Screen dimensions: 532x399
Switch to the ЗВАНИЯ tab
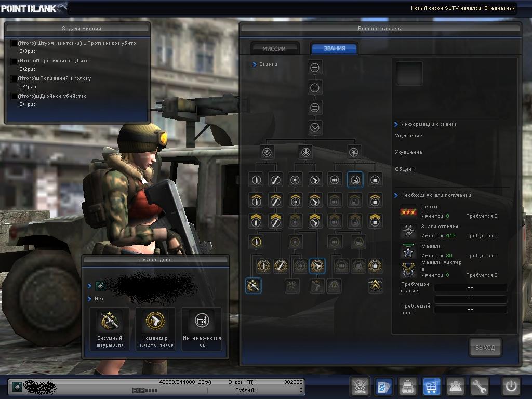334,48
